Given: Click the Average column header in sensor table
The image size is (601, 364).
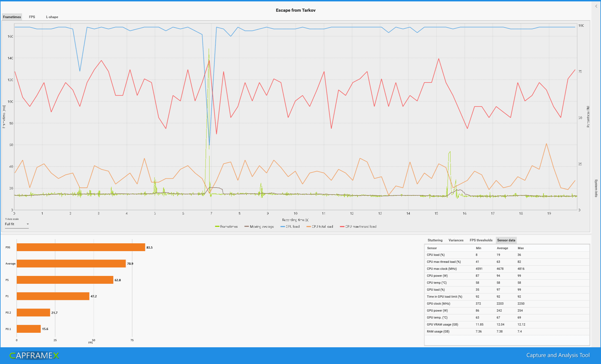Looking at the screenshot, I should coord(502,248).
